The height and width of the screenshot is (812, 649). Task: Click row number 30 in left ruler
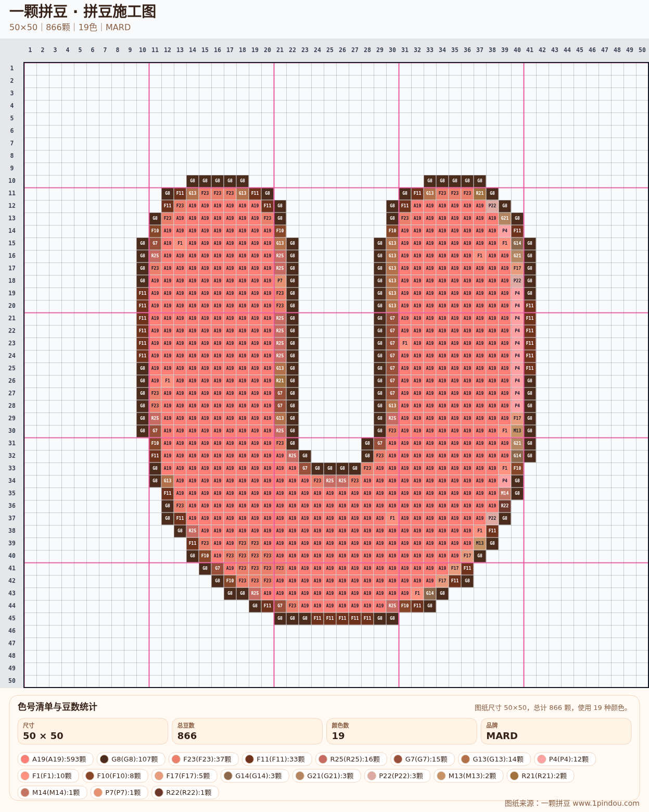[x=11, y=431]
